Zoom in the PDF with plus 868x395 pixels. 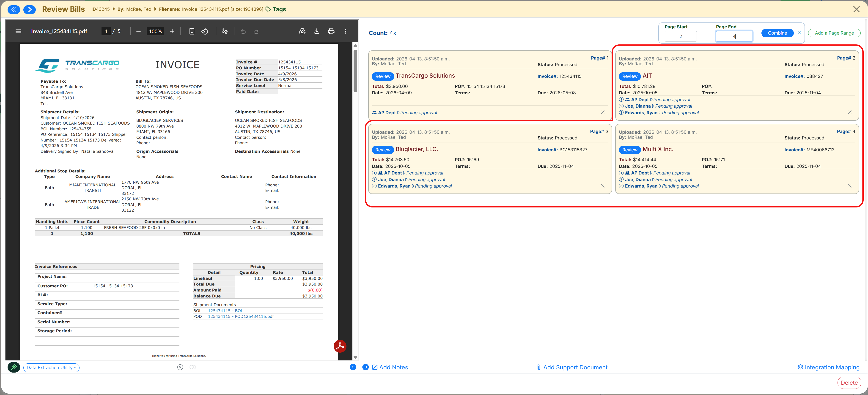tap(172, 31)
